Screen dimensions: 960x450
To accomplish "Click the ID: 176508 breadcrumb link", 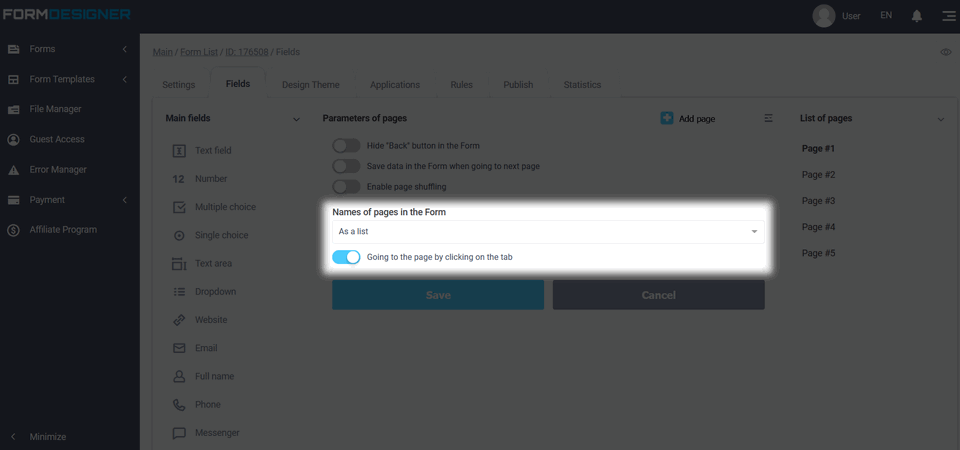I will point(247,52).
